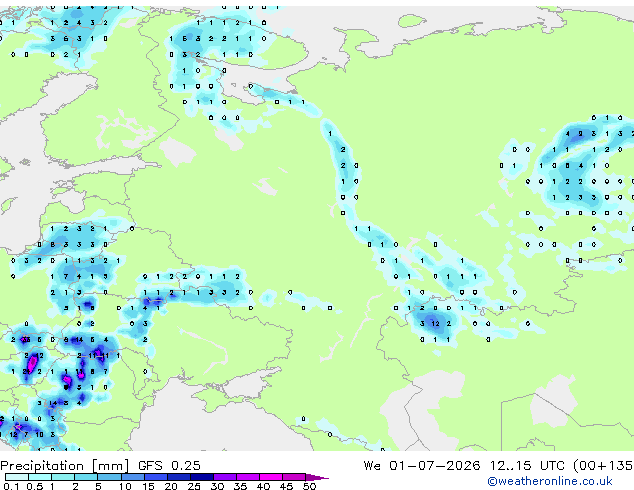Click the legend label '0.5'
Image resolution: width=634 pixels, height=490 pixels.
(35, 486)
